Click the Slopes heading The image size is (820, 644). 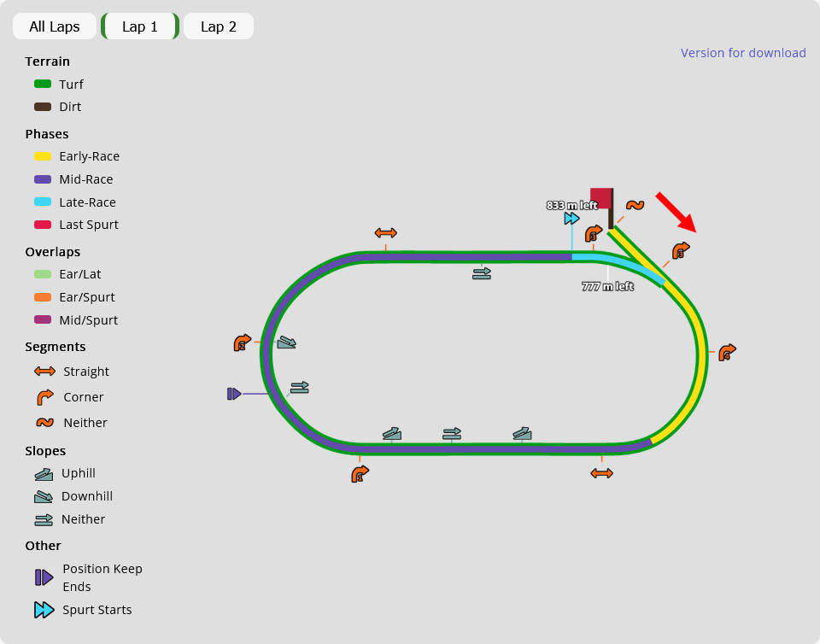45,451
